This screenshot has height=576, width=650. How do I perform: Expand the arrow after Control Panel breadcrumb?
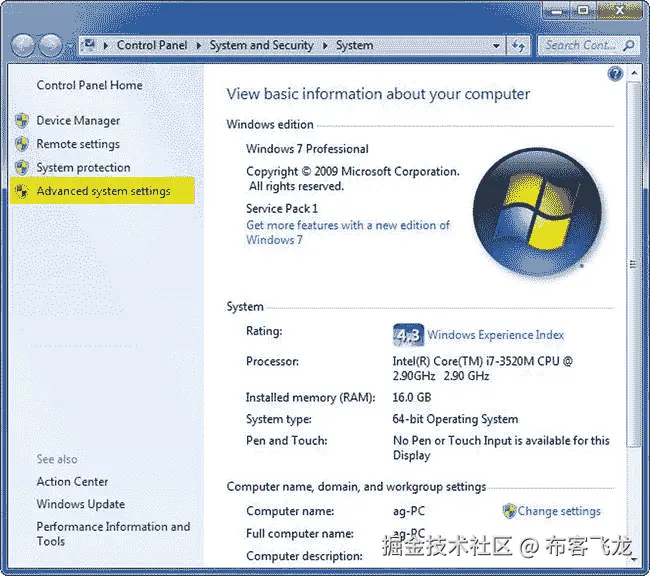(199, 45)
